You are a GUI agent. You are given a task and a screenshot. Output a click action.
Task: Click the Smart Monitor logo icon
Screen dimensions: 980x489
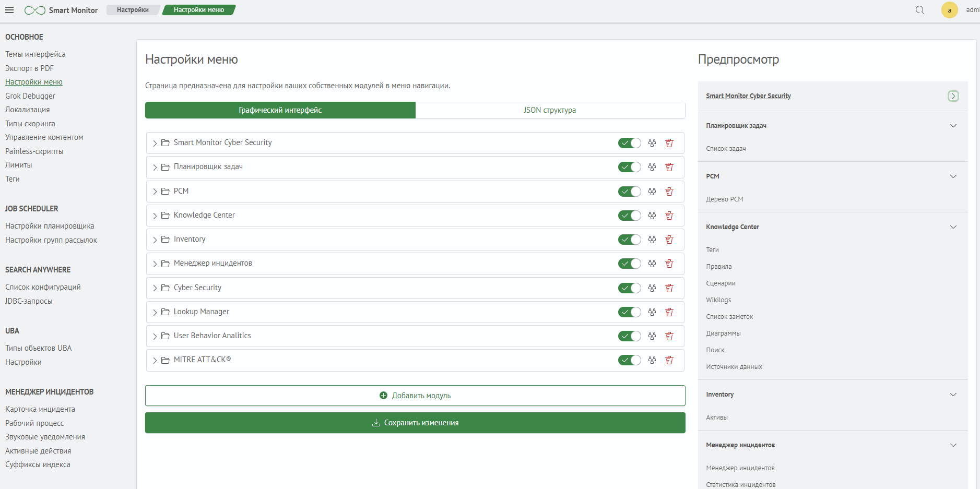coord(35,10)
